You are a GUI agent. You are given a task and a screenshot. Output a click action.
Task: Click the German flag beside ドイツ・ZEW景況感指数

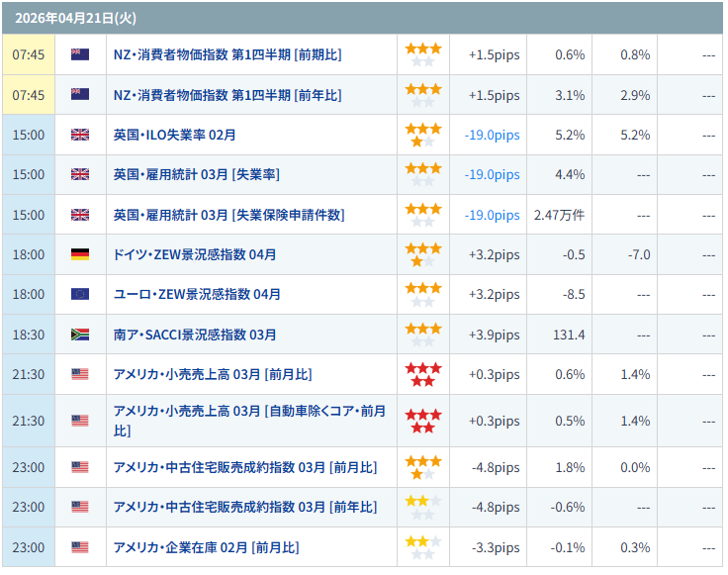tap(80, 254)
